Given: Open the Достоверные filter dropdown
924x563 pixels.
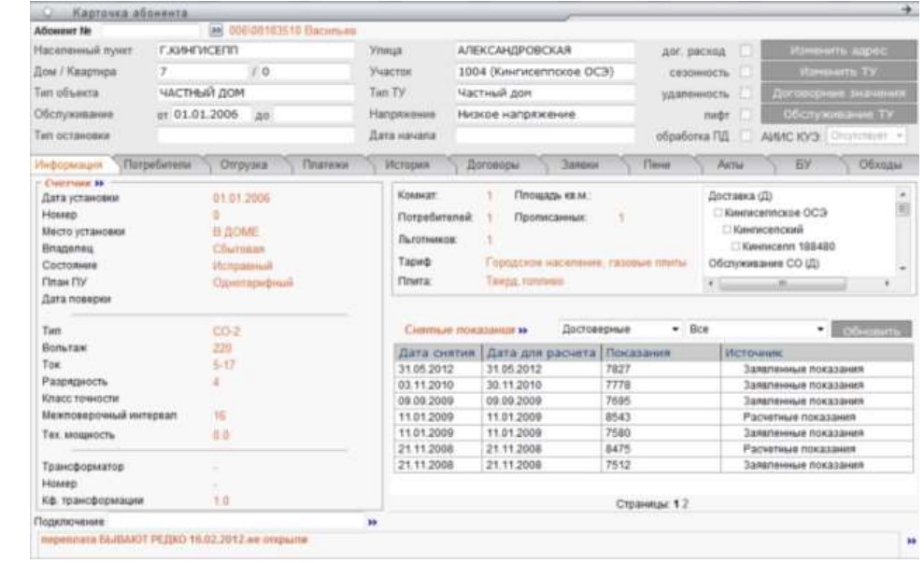Looking at the screenshot, I should (620, 330).
